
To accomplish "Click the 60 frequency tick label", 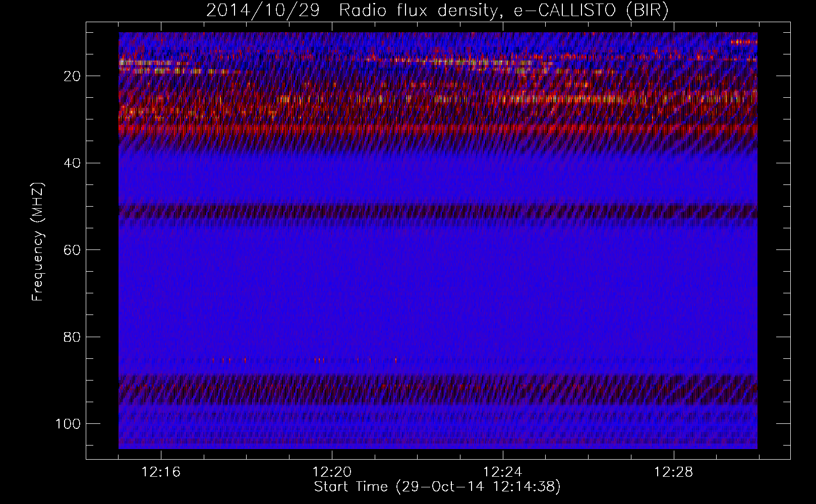I will click(x=73, y=249).
